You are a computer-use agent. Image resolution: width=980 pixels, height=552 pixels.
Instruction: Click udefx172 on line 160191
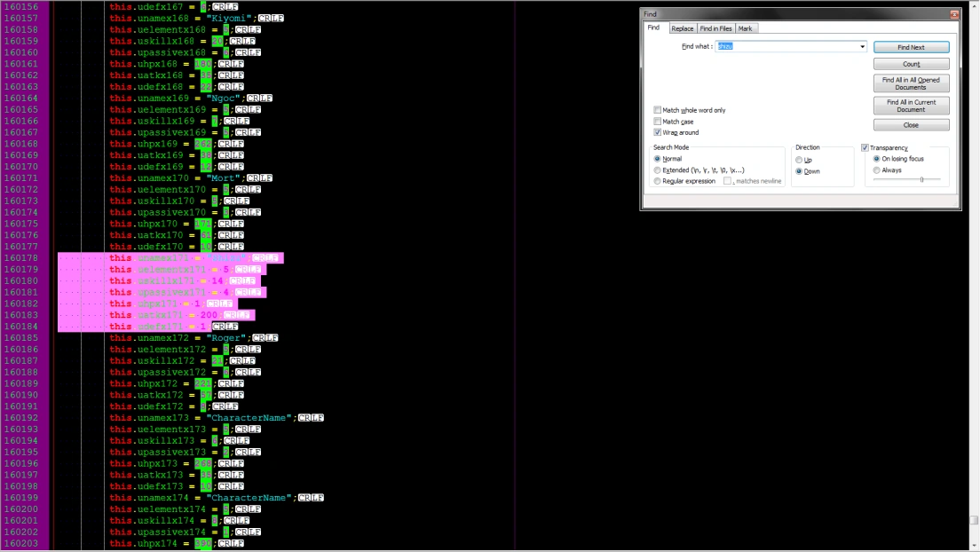coord(161,407)
